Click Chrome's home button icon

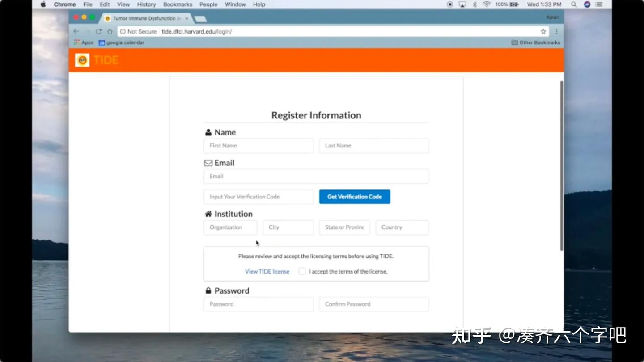tap(110, 31)
